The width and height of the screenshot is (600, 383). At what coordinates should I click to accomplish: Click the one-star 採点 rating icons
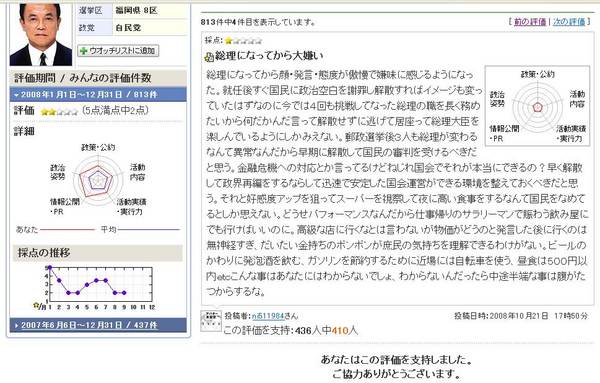click(243, 40)
